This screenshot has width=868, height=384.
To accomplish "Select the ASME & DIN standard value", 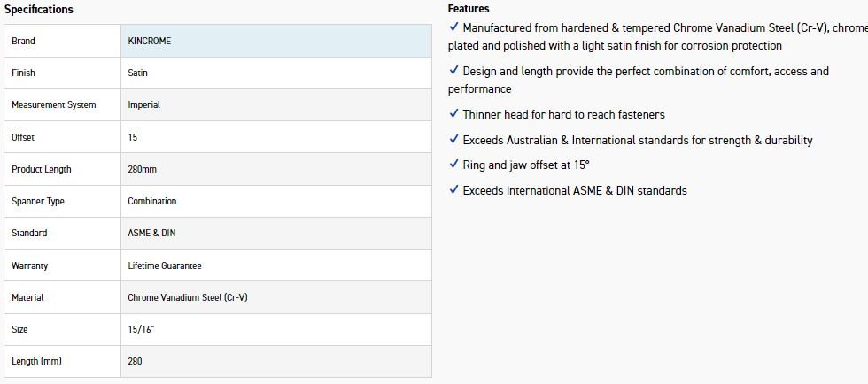I will click(151, 233).
